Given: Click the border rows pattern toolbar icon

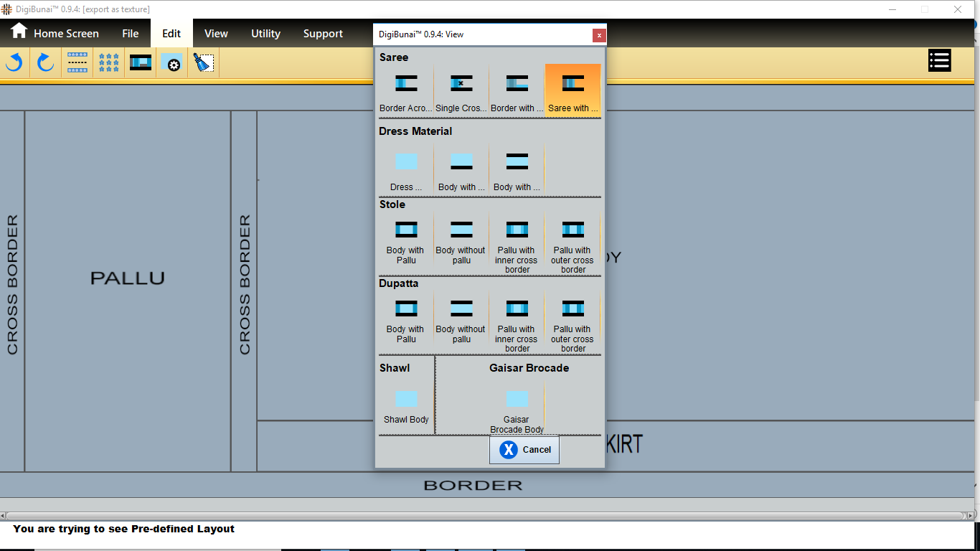Looking at the screenshot, I should click(x=77, y=63).
